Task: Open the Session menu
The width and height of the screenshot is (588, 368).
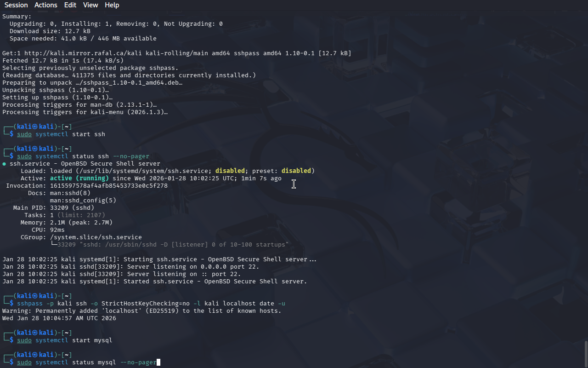Action: pos(16,5)
